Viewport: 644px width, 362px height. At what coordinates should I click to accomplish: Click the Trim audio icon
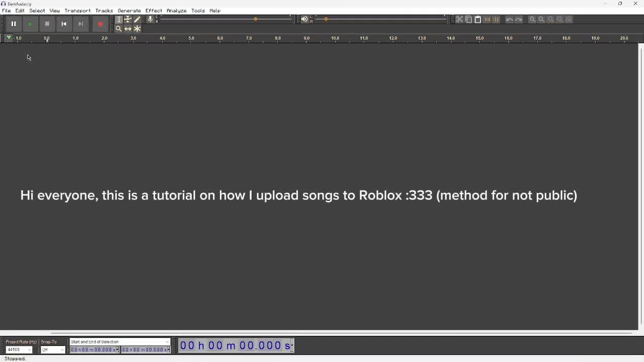488,19
